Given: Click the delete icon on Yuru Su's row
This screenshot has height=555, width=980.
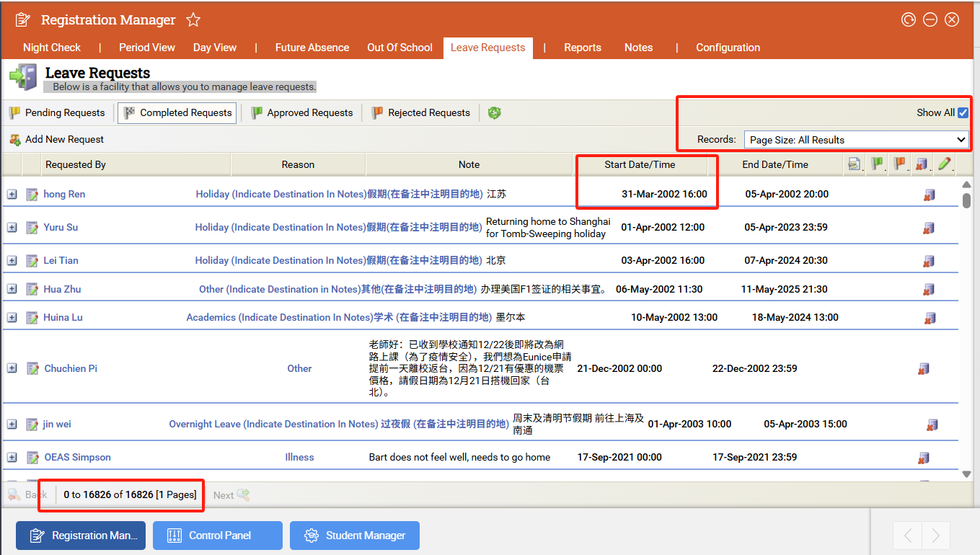Looking at the screenshot, I should pos(929,228).
